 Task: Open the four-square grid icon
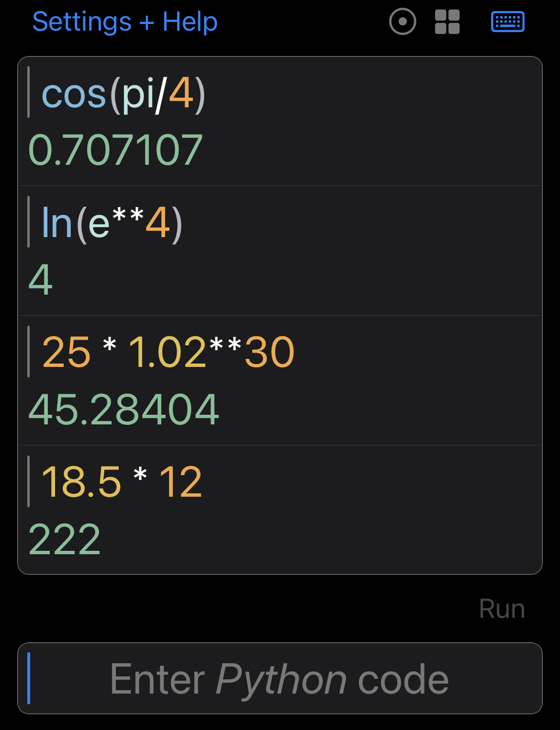coord(447,22)
